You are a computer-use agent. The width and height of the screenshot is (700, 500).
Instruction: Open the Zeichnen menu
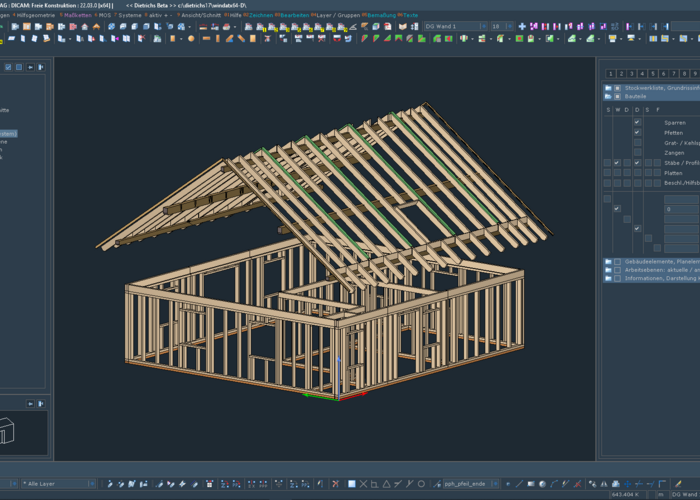pyautogui.click(x=261, y=15)
